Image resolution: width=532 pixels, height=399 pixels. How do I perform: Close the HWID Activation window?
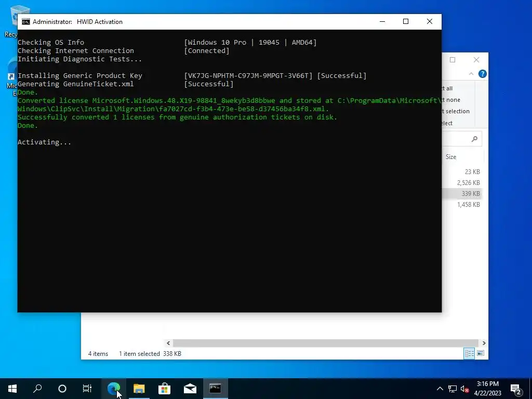[430, 22]
